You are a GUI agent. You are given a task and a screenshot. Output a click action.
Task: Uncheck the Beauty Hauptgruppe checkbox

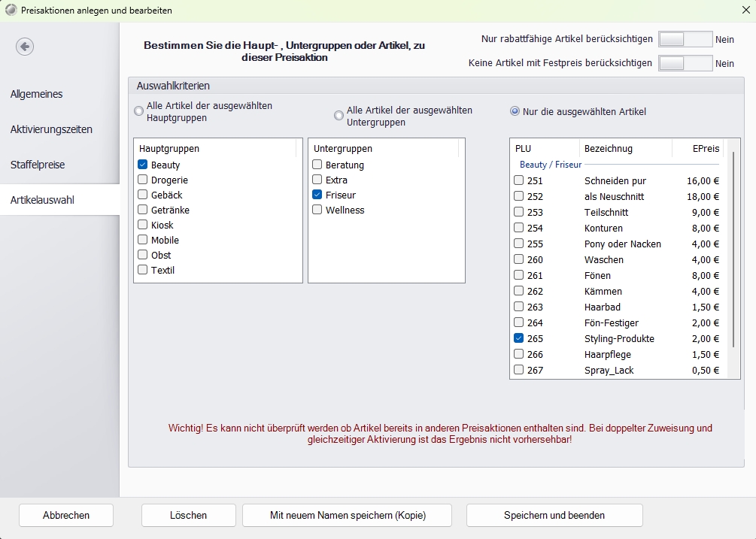(x=143, y=165)
